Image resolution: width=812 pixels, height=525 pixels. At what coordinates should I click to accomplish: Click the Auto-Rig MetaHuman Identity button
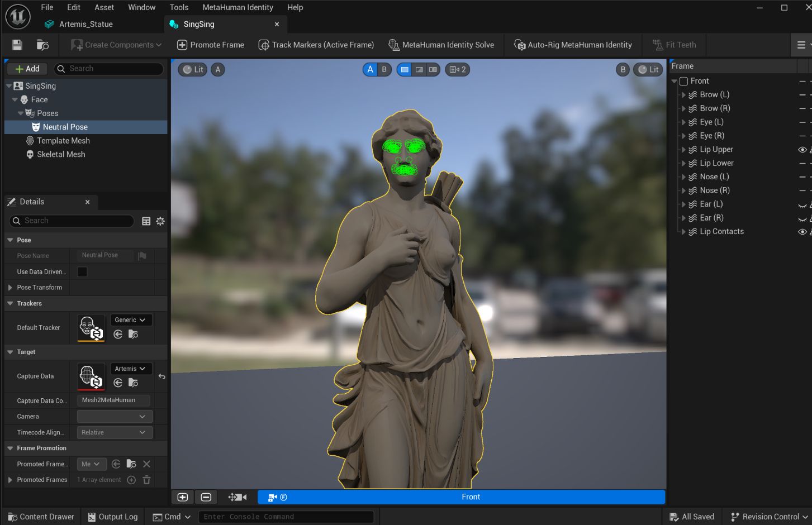point(573,45)
